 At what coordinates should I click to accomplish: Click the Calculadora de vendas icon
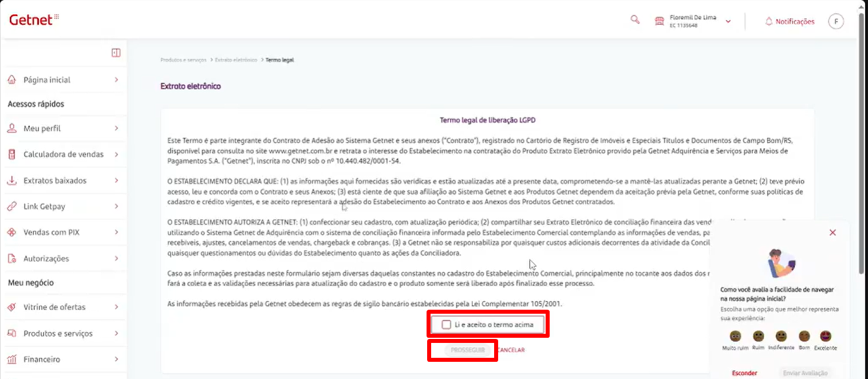(11, 155)
